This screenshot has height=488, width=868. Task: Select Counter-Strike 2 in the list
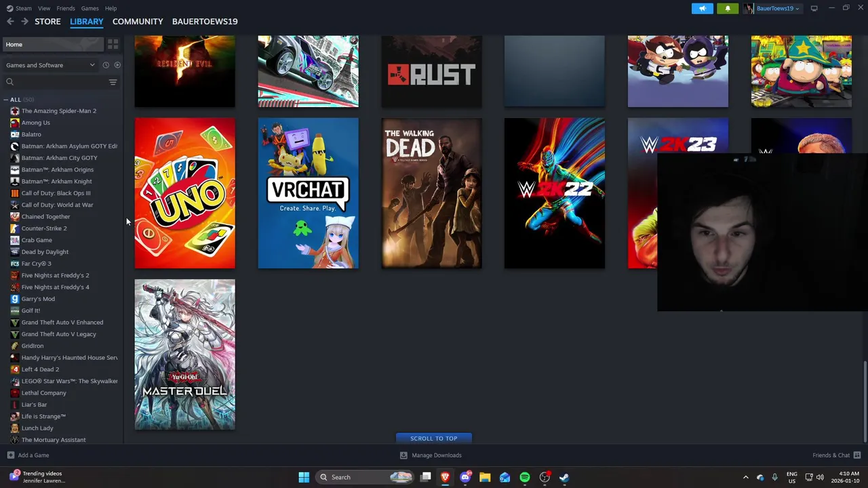click(x=44, y=228)
